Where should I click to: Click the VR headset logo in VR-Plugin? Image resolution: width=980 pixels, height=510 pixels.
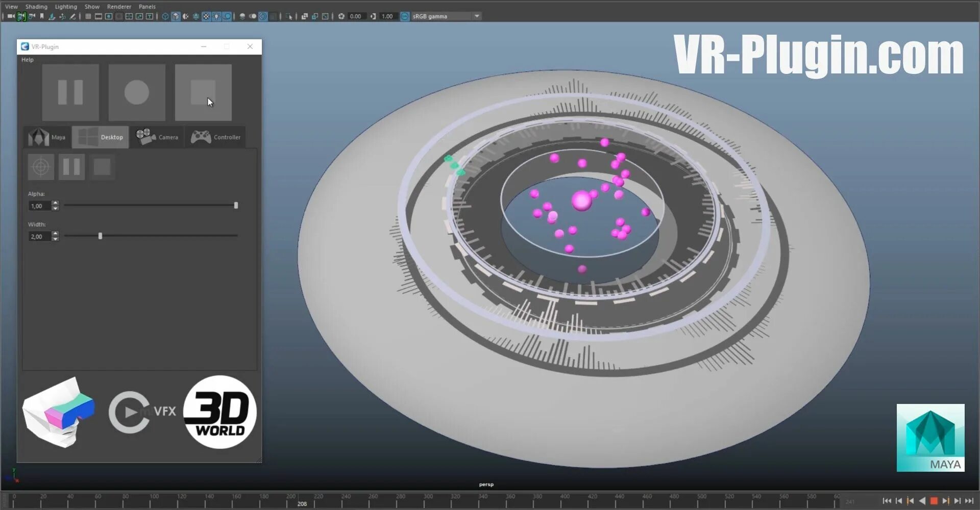tap(59, 413)
